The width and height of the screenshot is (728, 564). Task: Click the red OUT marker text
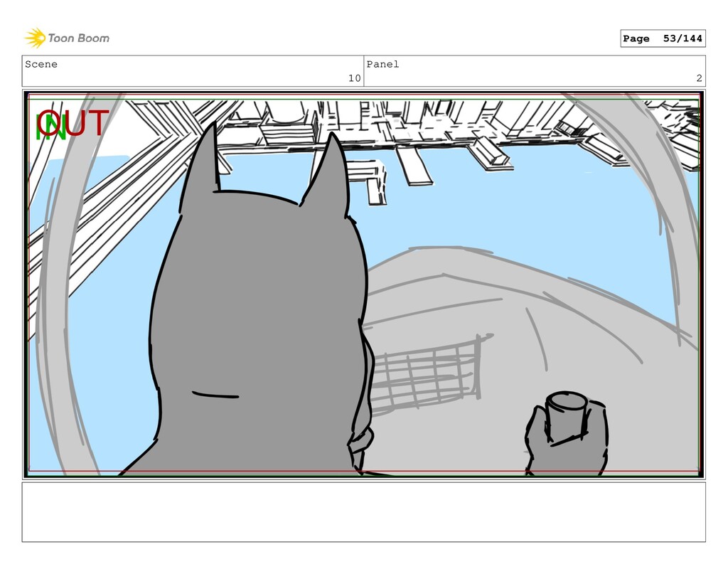[73, 123]
